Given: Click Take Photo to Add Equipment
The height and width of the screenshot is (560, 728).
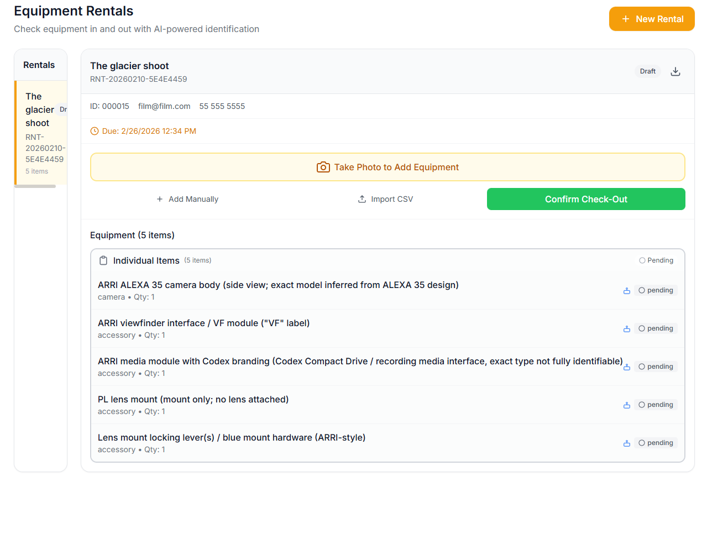Looking at the screenshot, I should tap(387, 167).
